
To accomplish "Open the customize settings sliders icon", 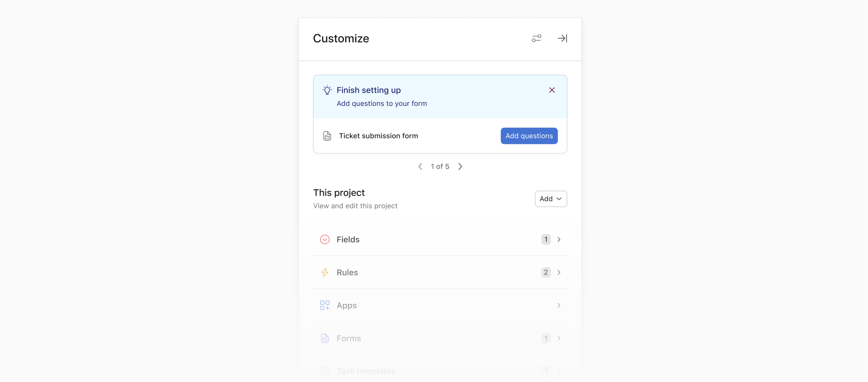I will click(537, 38).
